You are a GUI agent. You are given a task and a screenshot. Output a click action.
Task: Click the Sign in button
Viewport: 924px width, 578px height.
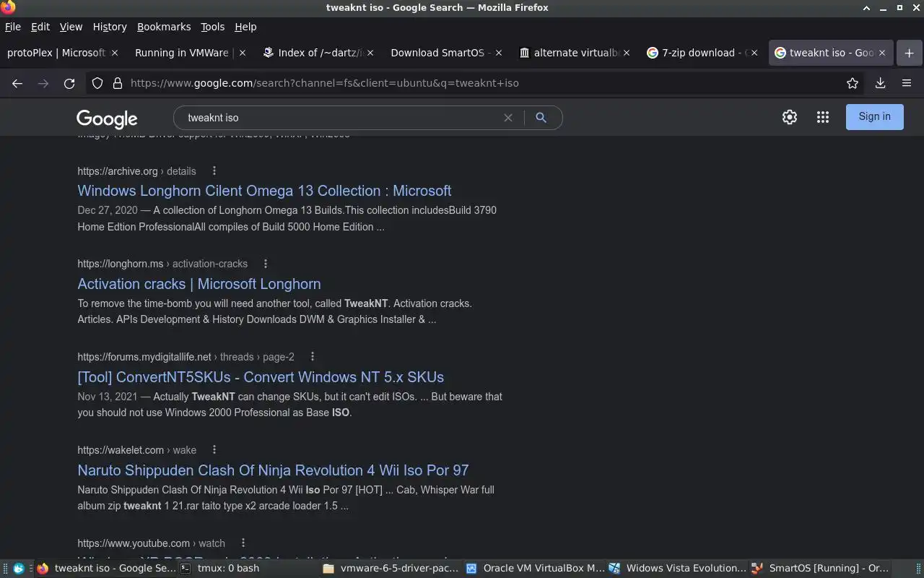click(874, 116)
